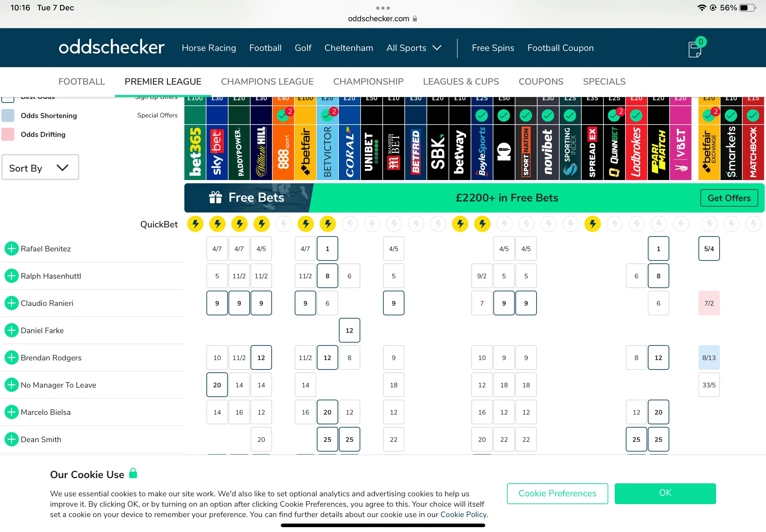
Task: Click the bet365 bookmaker logo
Action: 195,152
